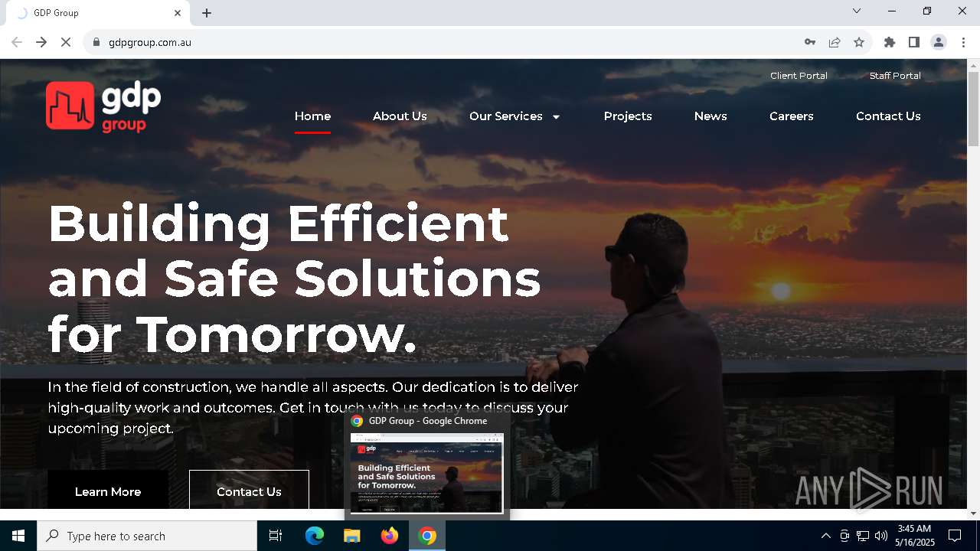Stop page loading with the X button

coord(66,42)
